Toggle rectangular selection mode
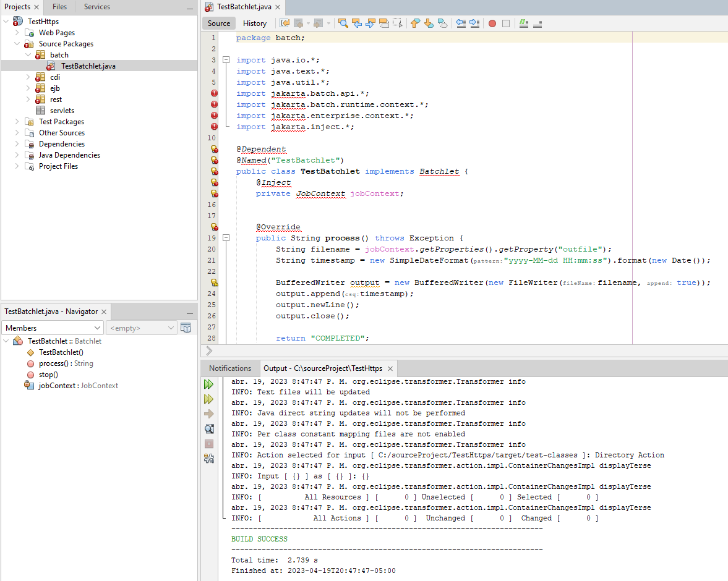This screenshot has height=581, width=728. click(396, 23)
